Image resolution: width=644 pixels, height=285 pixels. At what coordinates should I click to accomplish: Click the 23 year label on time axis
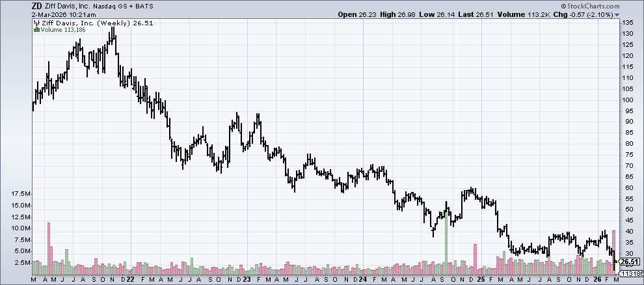point(247,280)
